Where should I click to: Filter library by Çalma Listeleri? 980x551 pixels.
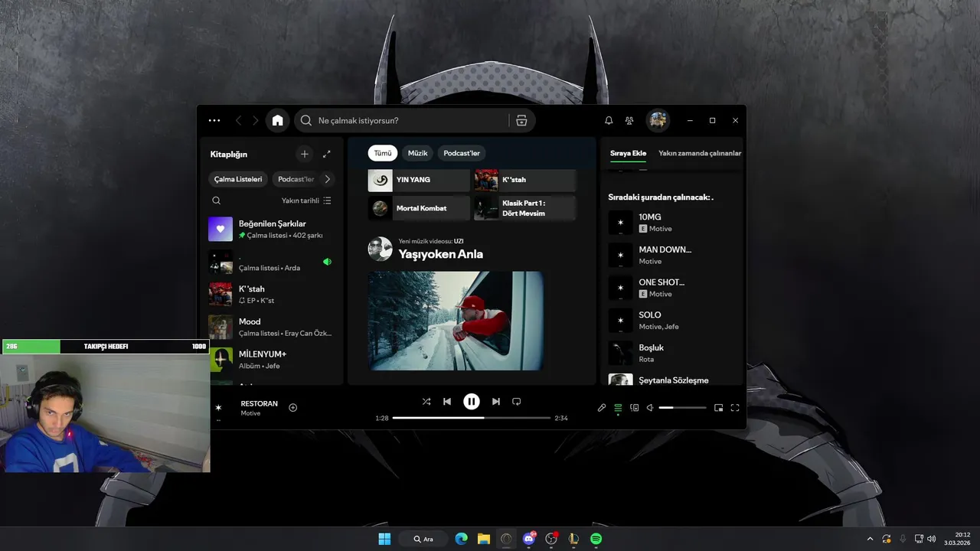tap(238, 179)
